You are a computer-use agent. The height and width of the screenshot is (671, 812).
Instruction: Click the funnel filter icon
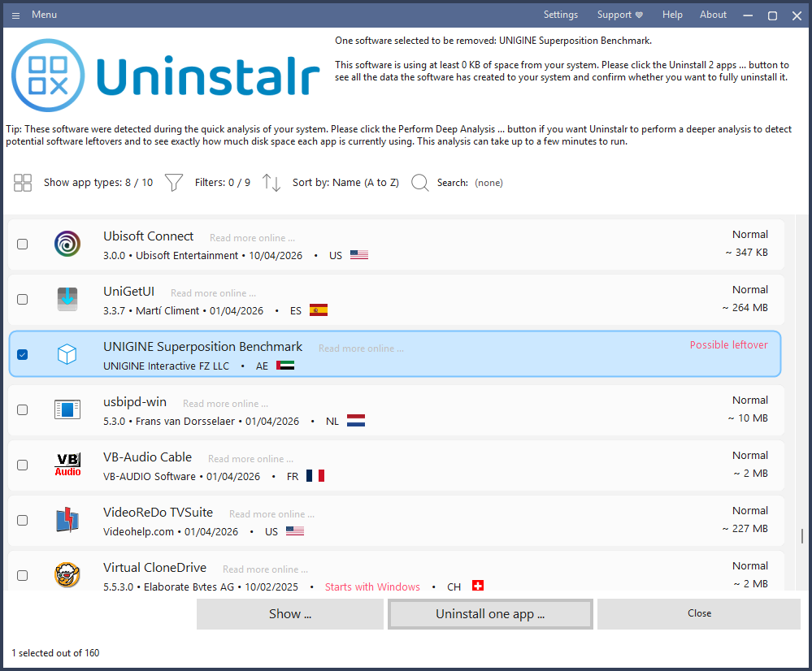click(x=173, y=183)
